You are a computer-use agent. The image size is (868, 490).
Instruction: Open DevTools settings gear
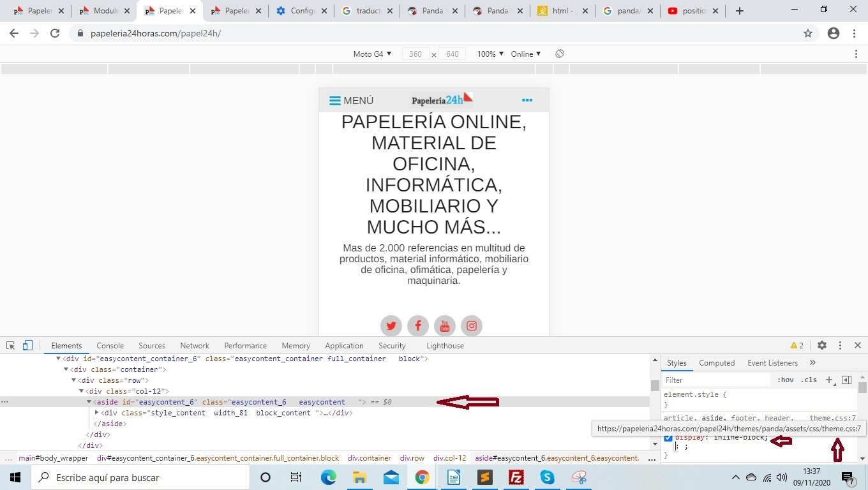click(x=822, y=345)
